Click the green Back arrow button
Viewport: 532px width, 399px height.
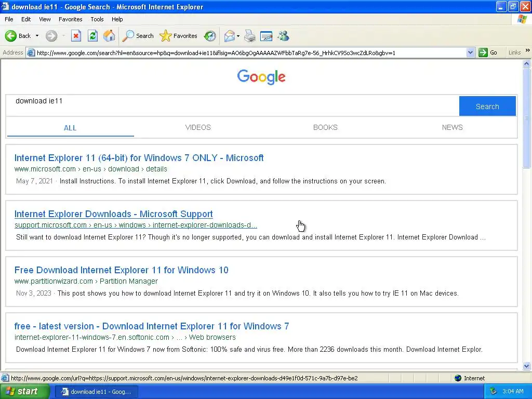click(x=11, y=36)
